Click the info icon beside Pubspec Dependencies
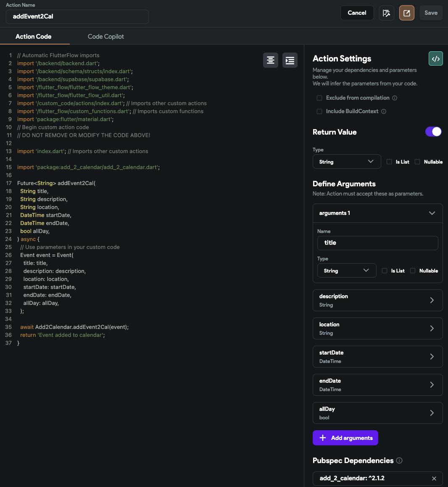 pos(399,461)
